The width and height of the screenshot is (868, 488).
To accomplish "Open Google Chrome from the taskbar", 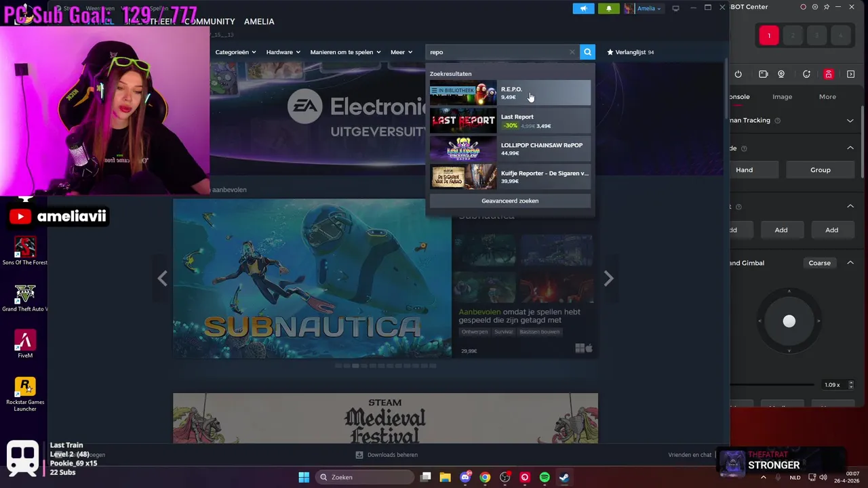I will (x=485, y=477).
